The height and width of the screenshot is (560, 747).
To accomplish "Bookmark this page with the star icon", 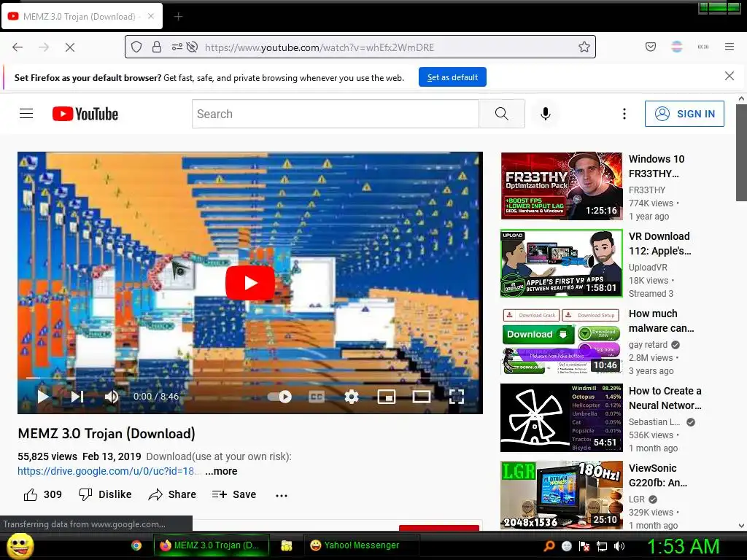I will 584,47.
